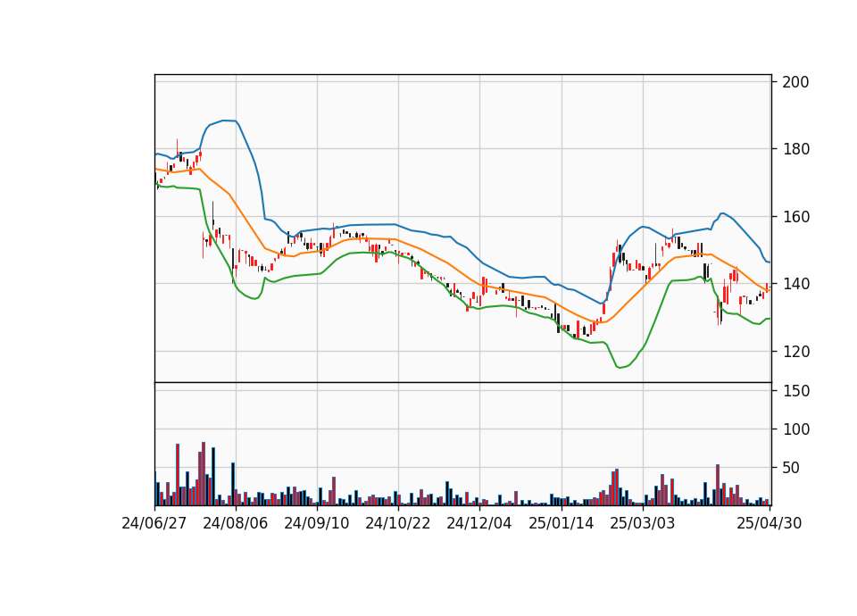Screen dimensions: 857x616
Task: Click the 25/03/03 date label
Action: (x=643, y=524)
